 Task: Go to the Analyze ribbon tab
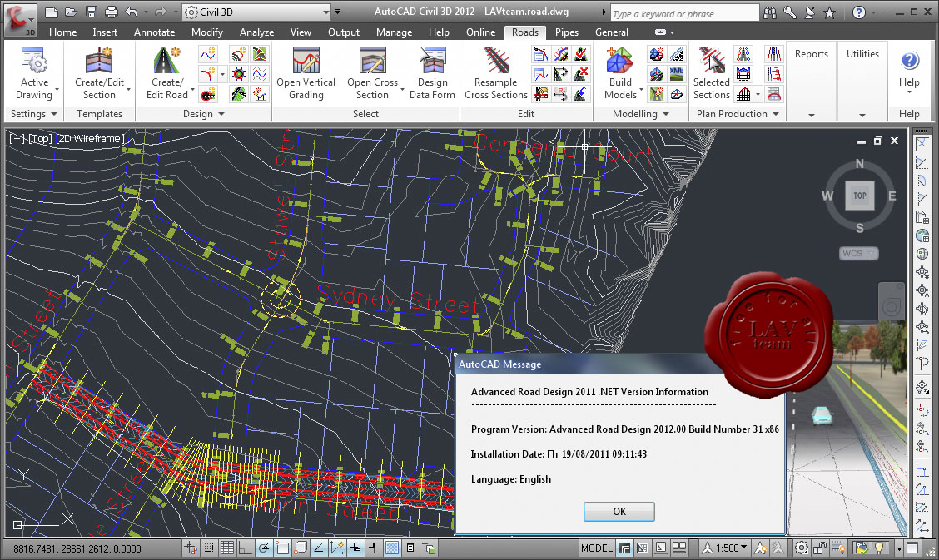pyautogui.click(x=257, y=32)
